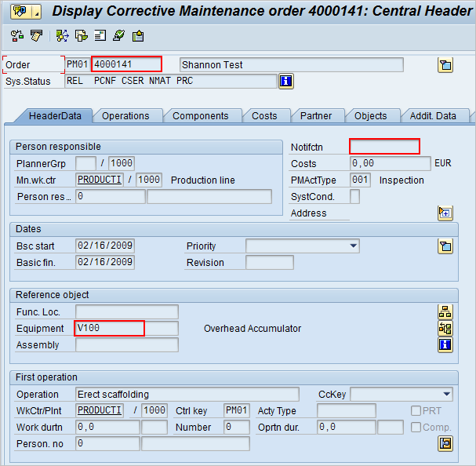Click the Func. Loc. field

click(x=127, y=312)
